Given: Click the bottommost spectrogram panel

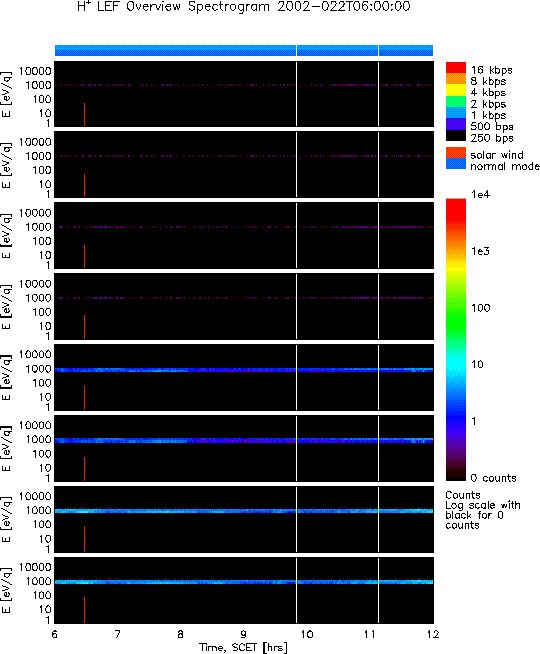Looking at the screenshot, I should coord(244,590).
